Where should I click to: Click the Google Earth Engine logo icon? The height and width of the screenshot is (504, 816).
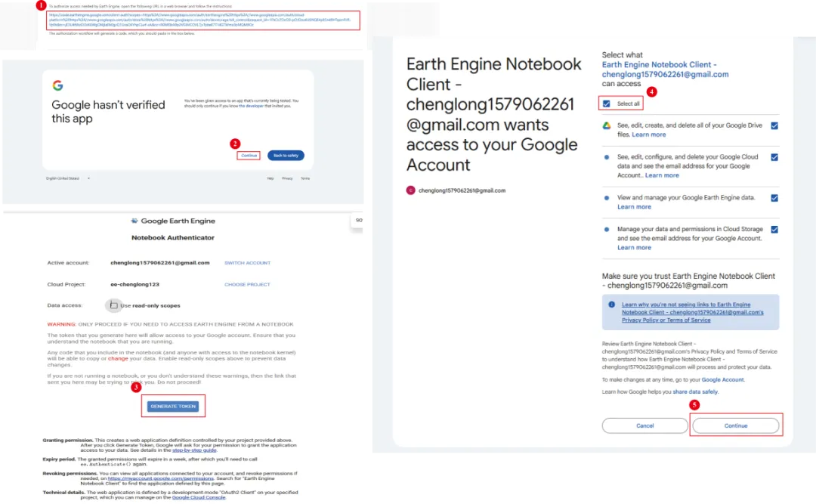click(x=134, y=221)
